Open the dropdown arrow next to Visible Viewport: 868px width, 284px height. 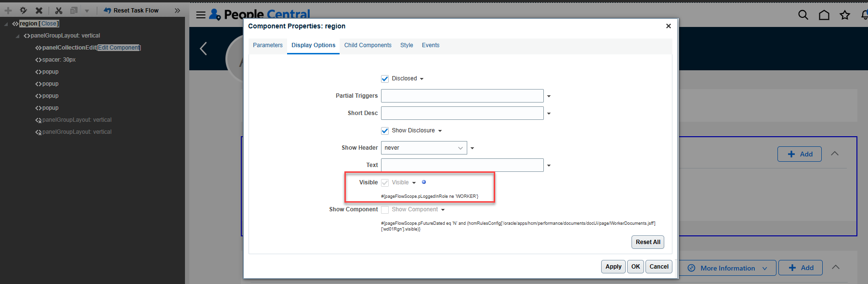(414, 183)
